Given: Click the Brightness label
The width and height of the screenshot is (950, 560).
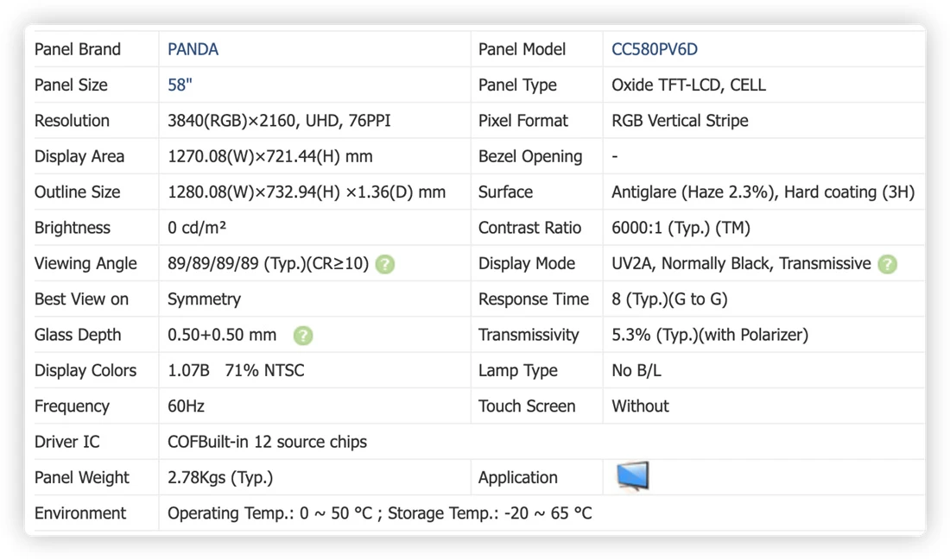Looking at the screenshot, I should [x=72, y=228].
